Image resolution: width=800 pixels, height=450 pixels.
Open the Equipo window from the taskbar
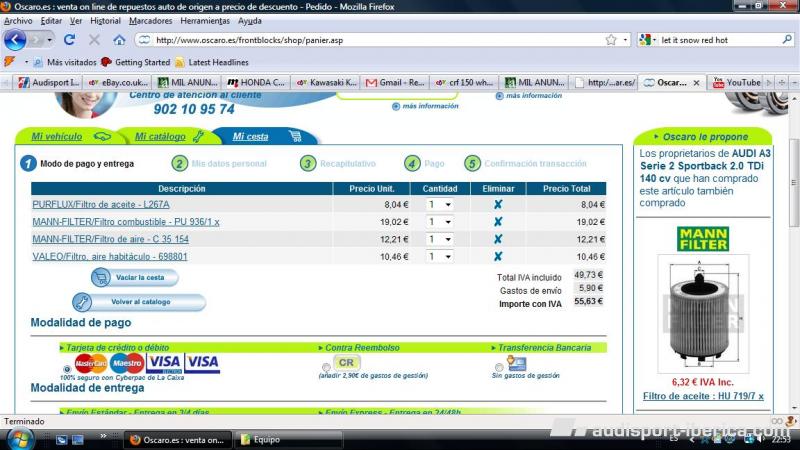click(x=291, y=439)
